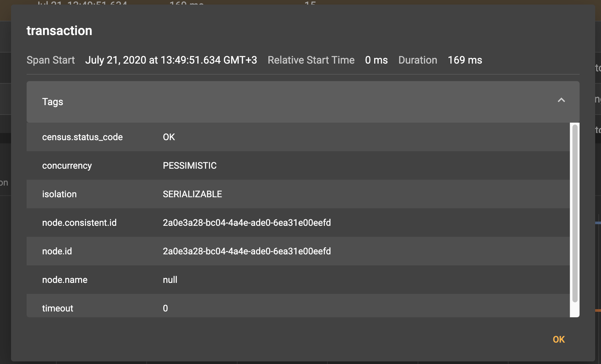
Task: Select the census.status_code tag row
Action: click(x=82, y=137)
